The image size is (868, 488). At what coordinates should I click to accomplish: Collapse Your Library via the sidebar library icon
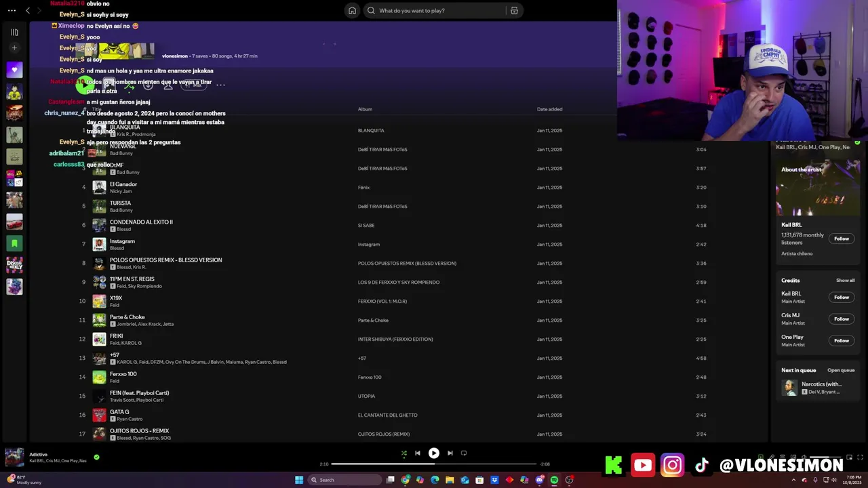click(14, 32)
